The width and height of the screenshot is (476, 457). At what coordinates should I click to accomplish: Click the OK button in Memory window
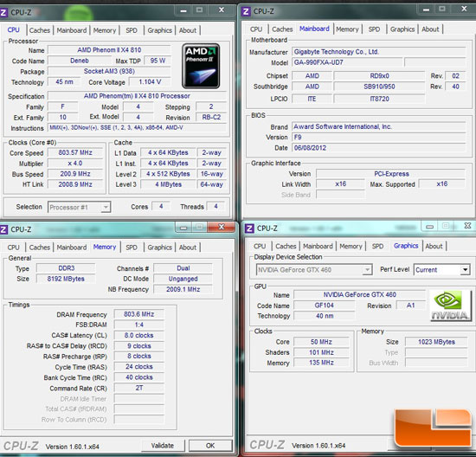tap(210, 446)
